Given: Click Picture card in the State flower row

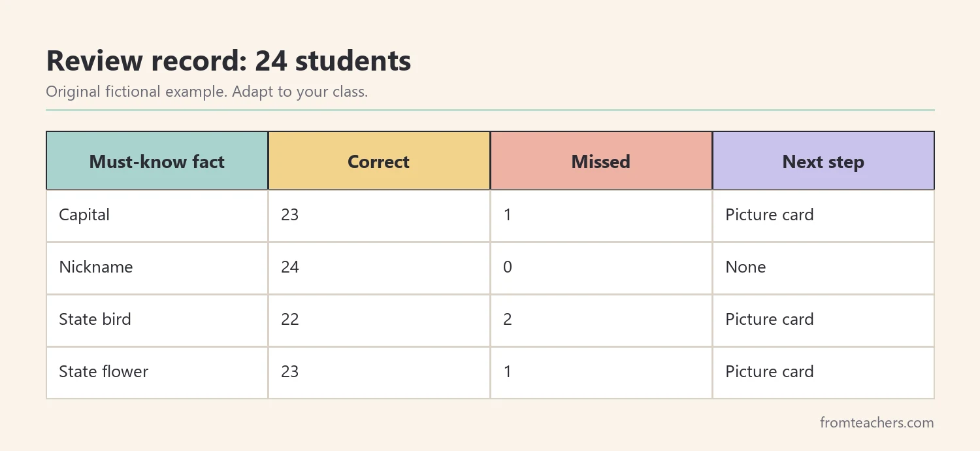Looking at the screenshot, I should click(823, 373).
